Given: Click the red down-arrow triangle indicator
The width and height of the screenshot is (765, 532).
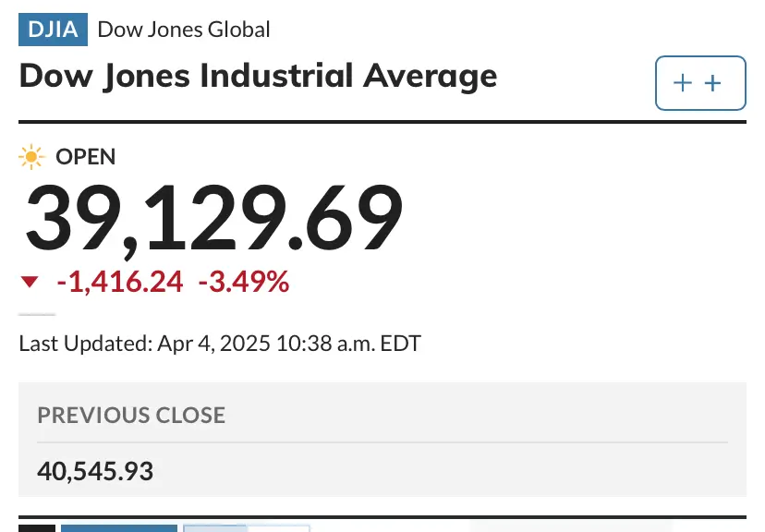Looking at the screenshot, I should pyautogui.click(x=30, y=282).
